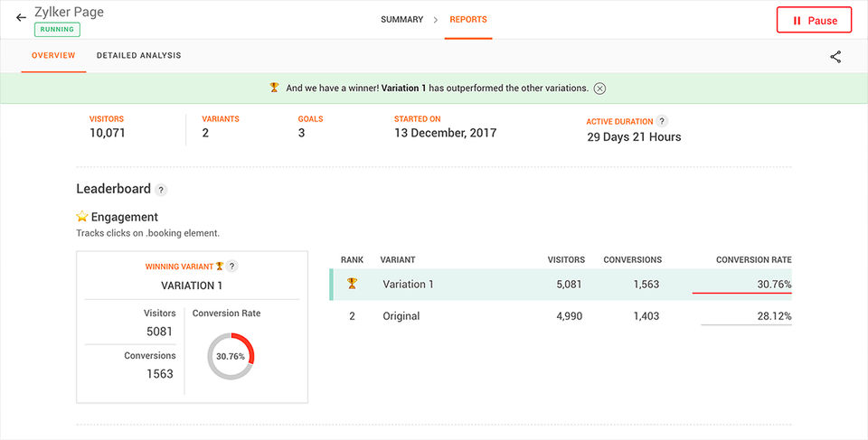Switch to the Detailed Analysis tab

pyautogui.click(x=138, y=56)
